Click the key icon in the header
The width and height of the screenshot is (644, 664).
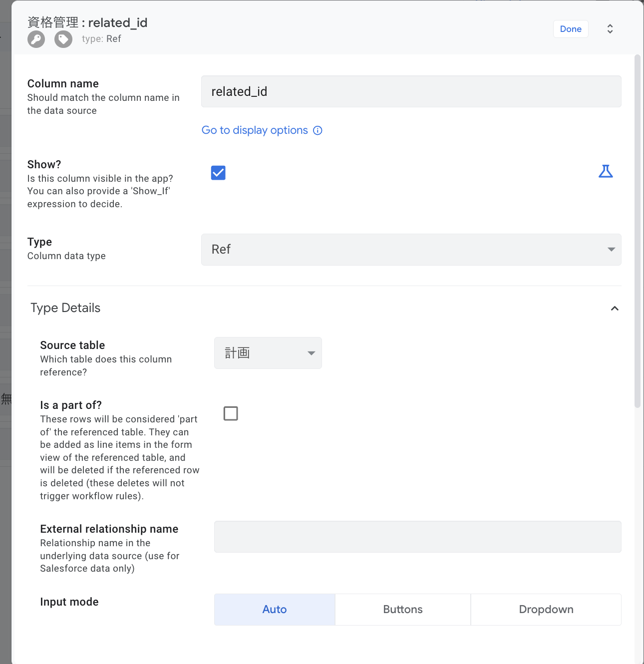(36, 39)
